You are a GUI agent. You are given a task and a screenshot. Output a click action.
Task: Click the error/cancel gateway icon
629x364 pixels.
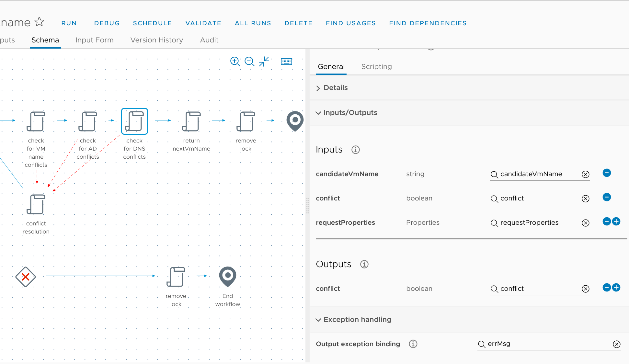26,276
